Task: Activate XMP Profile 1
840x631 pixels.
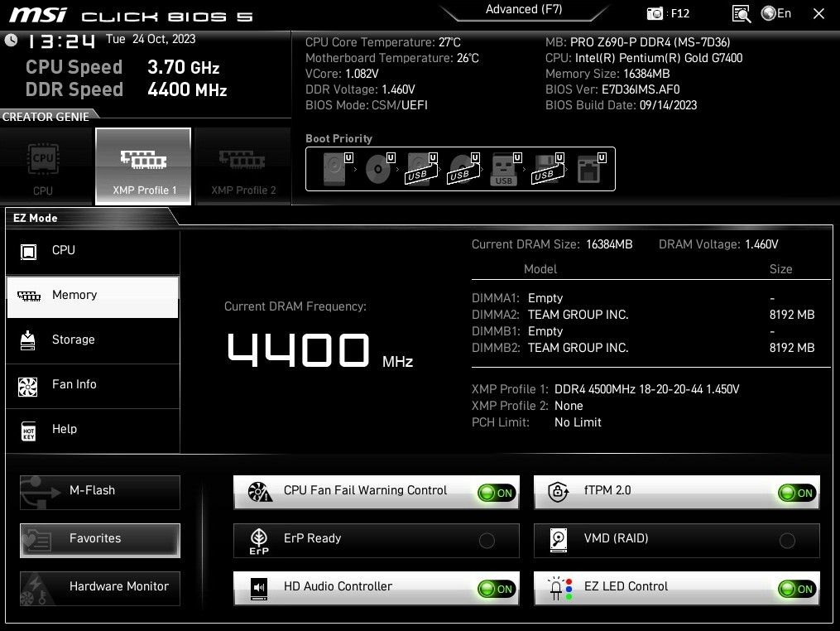Action: [x=143, y=166]
